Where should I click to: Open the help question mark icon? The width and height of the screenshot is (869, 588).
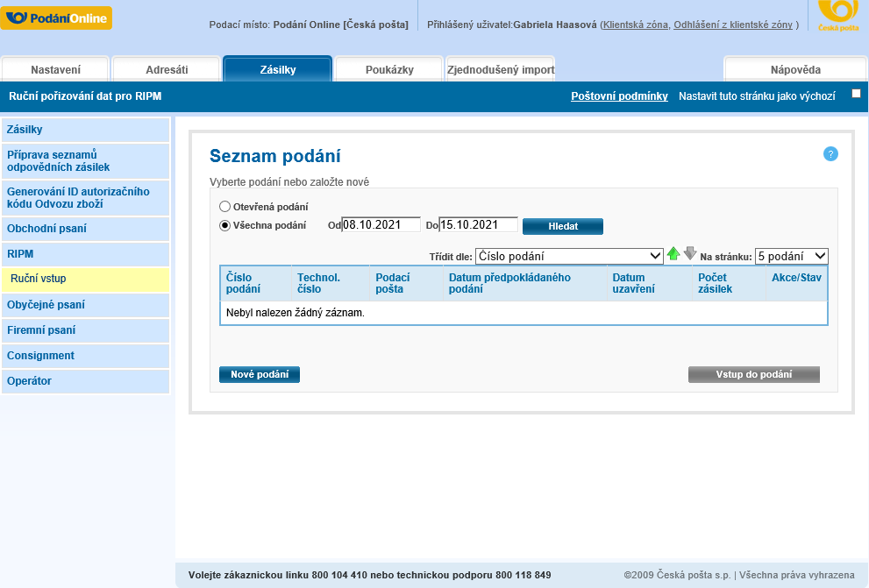click(x=830, y=154)
